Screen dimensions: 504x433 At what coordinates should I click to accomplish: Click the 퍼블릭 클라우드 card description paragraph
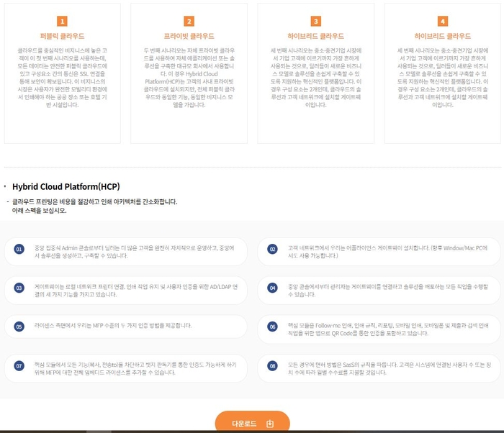coord(62,78)
